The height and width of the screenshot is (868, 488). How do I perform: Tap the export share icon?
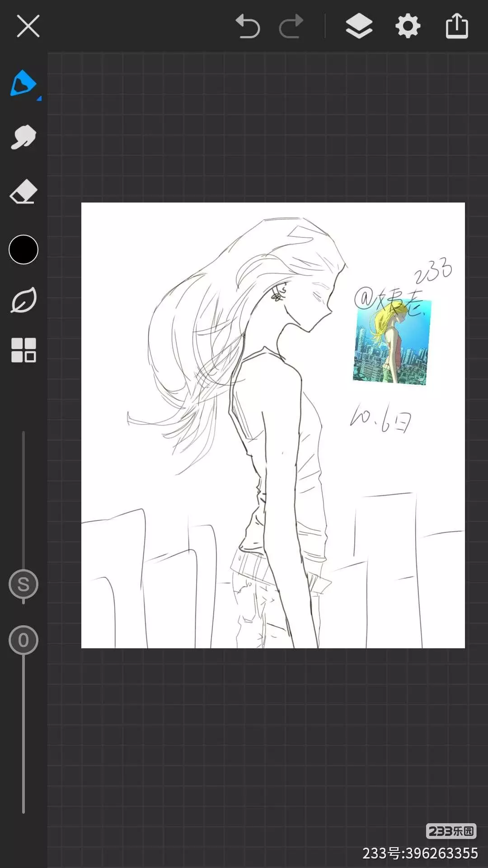pos(457,26)
